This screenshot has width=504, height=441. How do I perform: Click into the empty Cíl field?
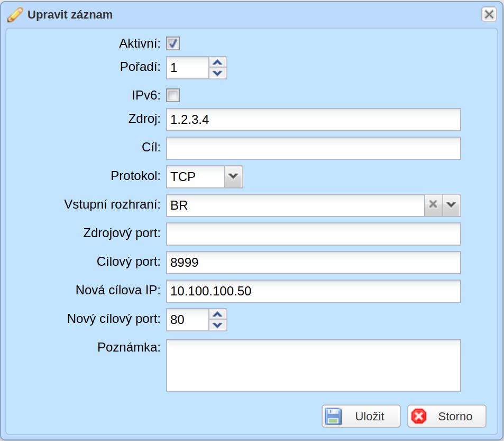[x=314, y=148]
